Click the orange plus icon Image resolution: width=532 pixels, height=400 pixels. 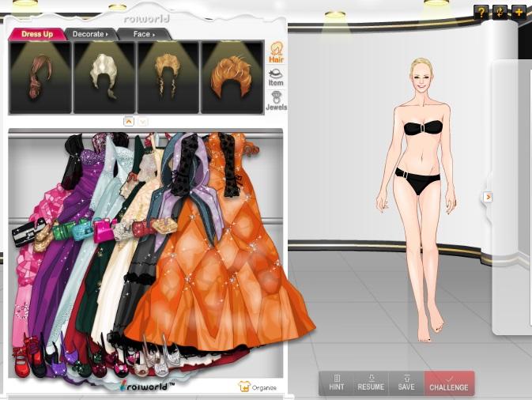pos(519,12)
